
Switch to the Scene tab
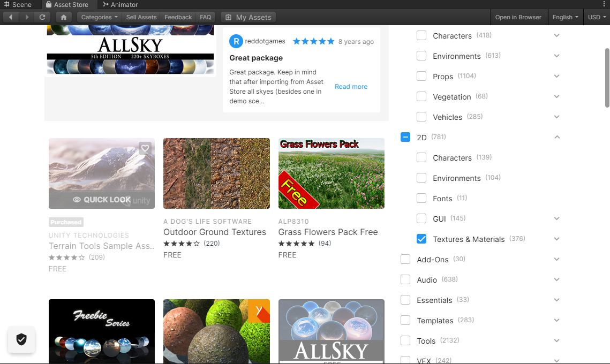(x=18, y=5)
